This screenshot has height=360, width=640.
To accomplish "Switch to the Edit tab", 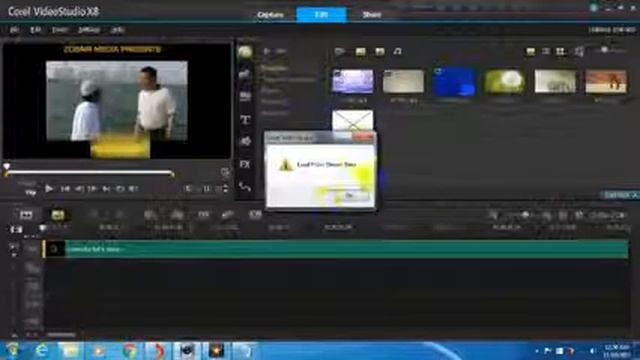I will [x=322, y=15].
